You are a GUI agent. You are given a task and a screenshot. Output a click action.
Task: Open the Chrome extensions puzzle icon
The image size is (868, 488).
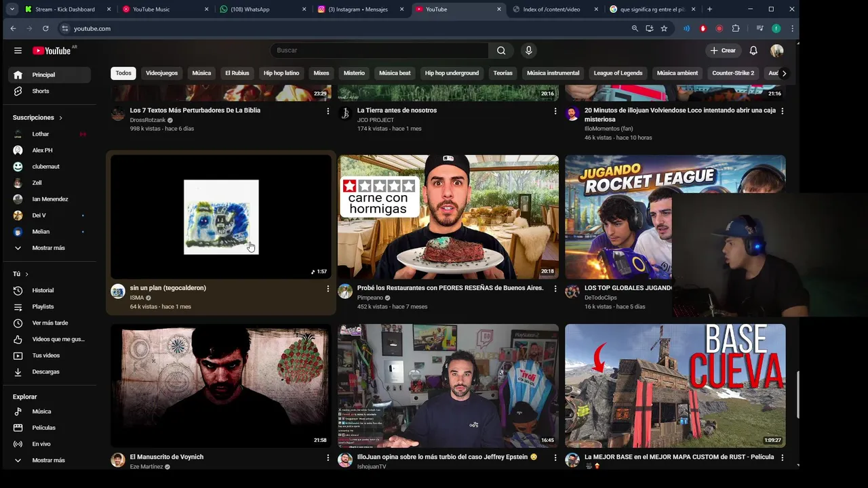[x=736, y=28]
